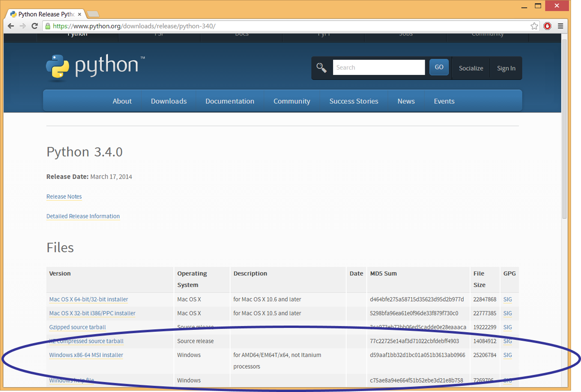
Task: Bookmark page with the star icon
Action: pyautogui.click(x=534, y=26)
